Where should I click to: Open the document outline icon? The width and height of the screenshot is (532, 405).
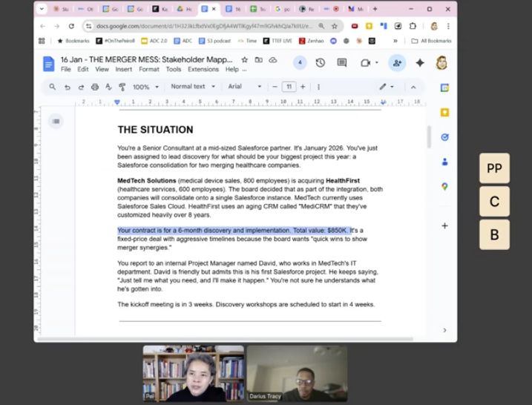pos(56,121)
